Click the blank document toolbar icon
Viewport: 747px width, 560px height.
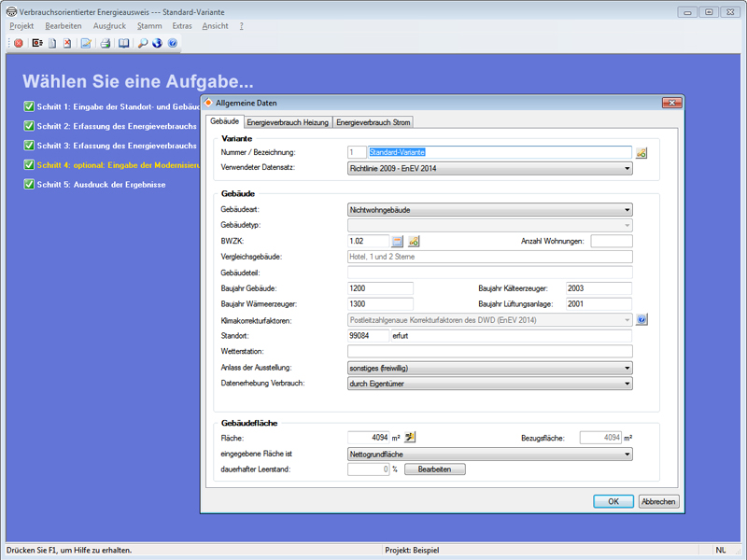pyautogui.click(x=52, y=43)
